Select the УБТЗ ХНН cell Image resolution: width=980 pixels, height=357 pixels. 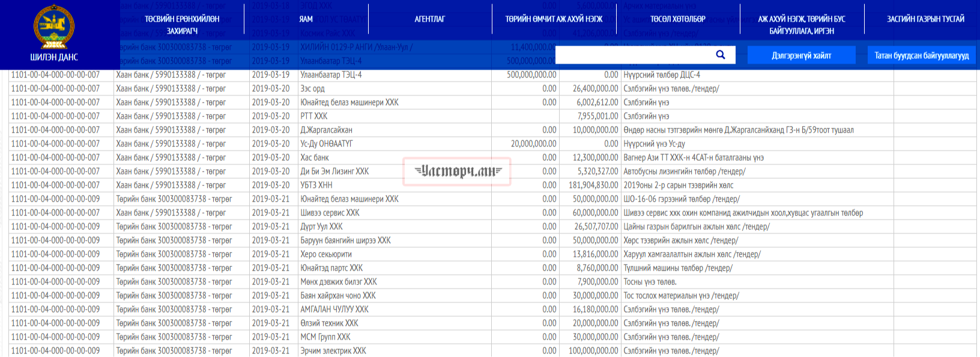point(316,185)
